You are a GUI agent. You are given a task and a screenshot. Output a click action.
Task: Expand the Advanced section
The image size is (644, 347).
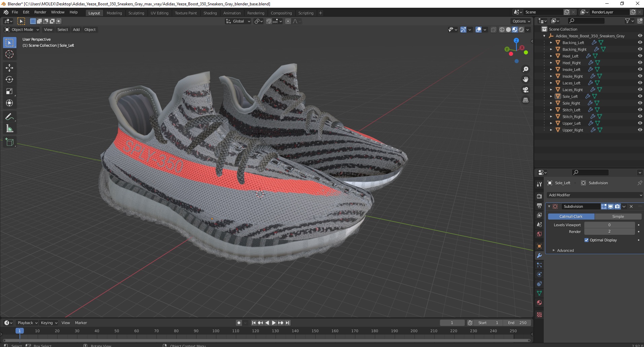click(565, 250)
